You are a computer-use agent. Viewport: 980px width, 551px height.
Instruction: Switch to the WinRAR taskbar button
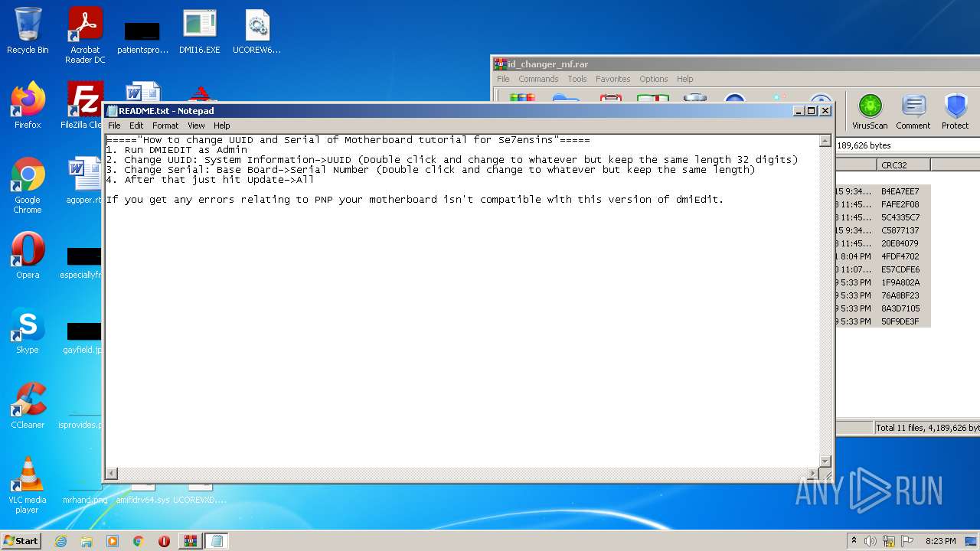point(191,541)
